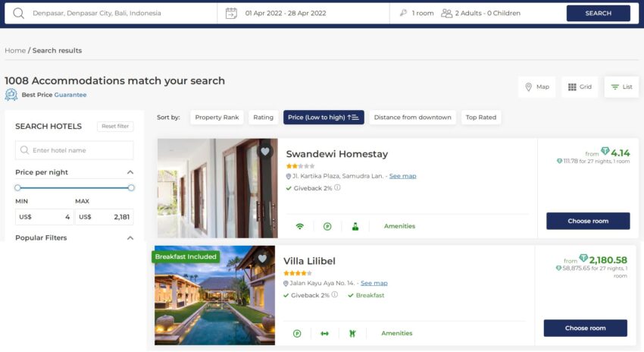The width and height of the screenshot is (644, 352).
Task: Click the Wi-Fi amenity icon for Swandewi Homestay
Action: pos(300,226)
